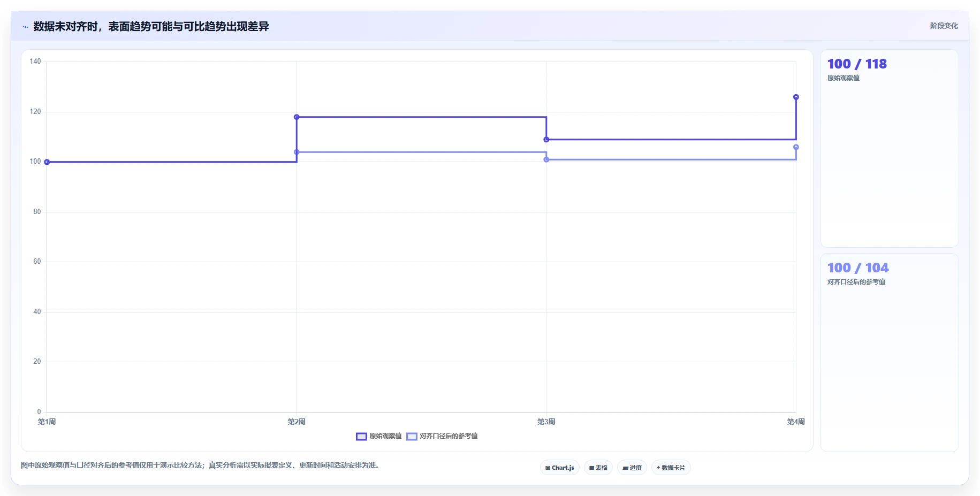Click the chart title 数据未对齐时 heading
Viewport: 980px width, 496px height.
pyautogui.click(x=151, y=26)
